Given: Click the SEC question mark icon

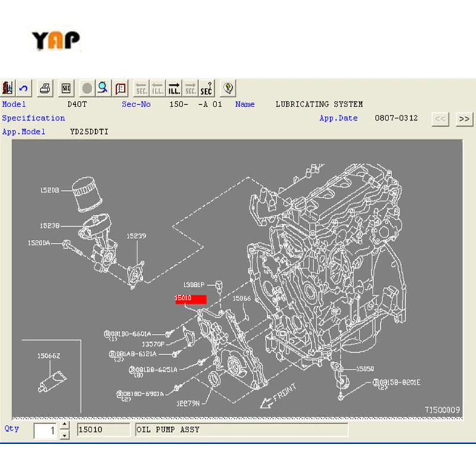Looking at the screenshot, I should click(x=206, y=88).
